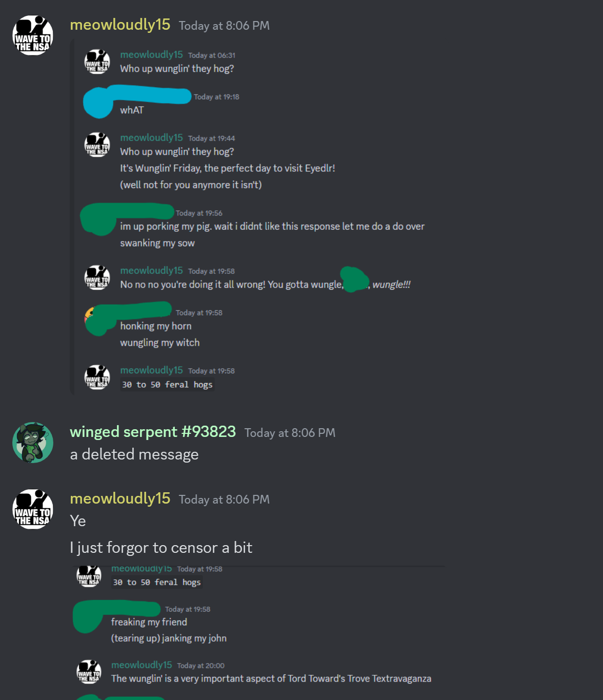Screen dimensions: 603x700
Task: Click small avatar next to 'Who up wunglin' they hog?' at 06:31
Action: coord(97,62)
